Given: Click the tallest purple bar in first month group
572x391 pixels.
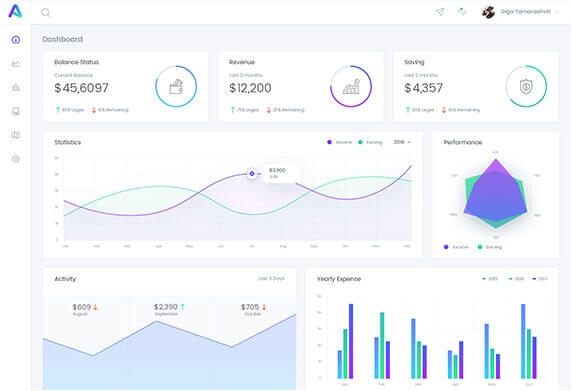Looking at the screenshot, I should (351, 341).
